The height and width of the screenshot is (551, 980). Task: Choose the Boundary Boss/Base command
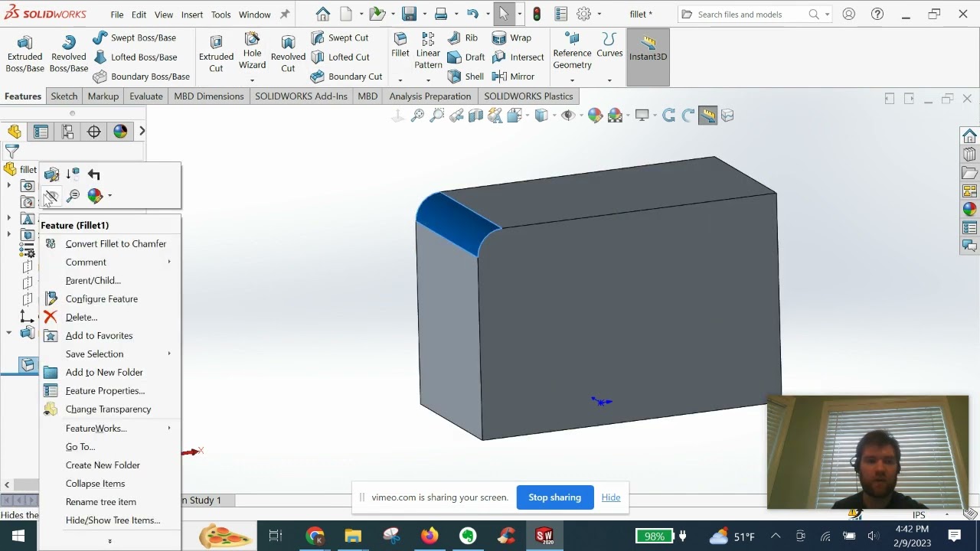coord(142,77)
